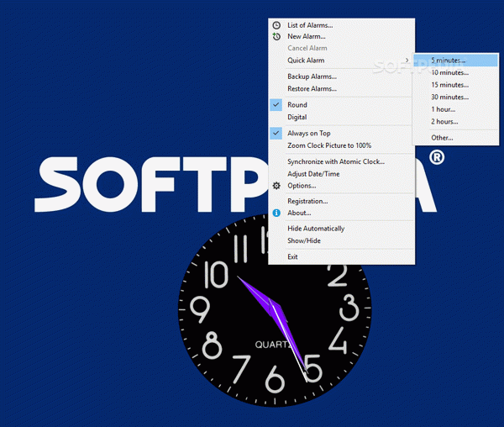
Task: Click the number 3 on the clock
Action: click(x=349, y=308)
